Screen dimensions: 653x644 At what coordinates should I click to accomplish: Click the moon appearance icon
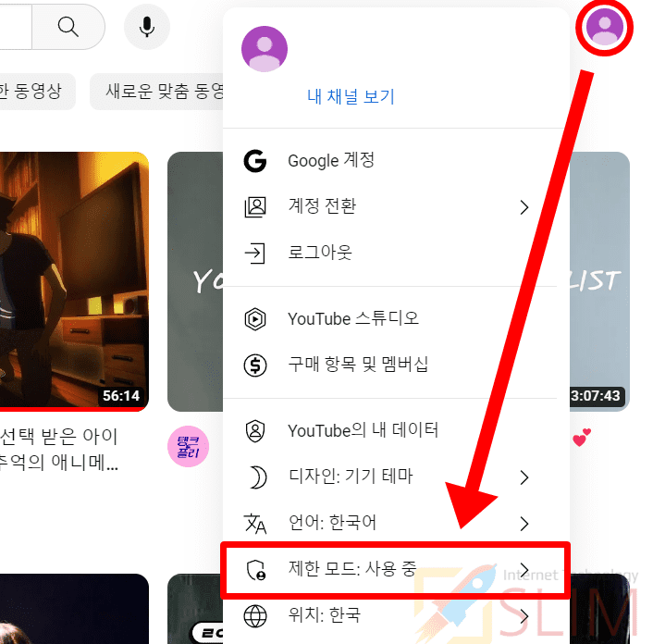click(x=257, y=477)
